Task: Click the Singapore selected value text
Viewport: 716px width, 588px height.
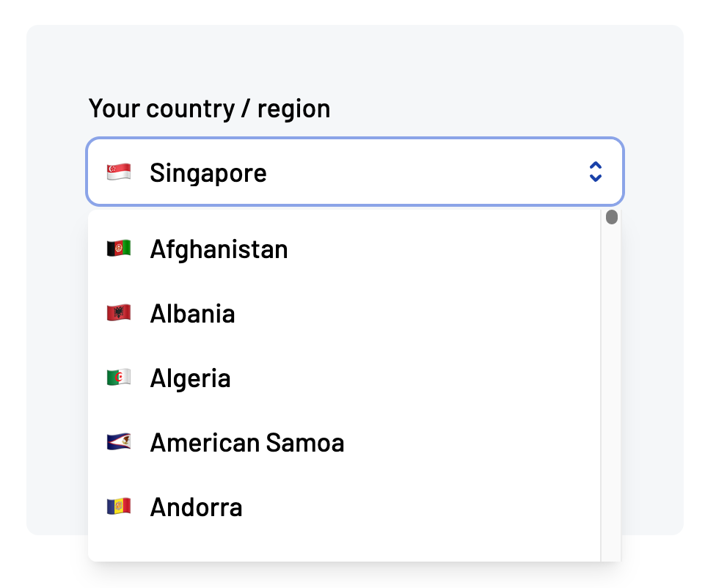Action: (x=208, y=172)
